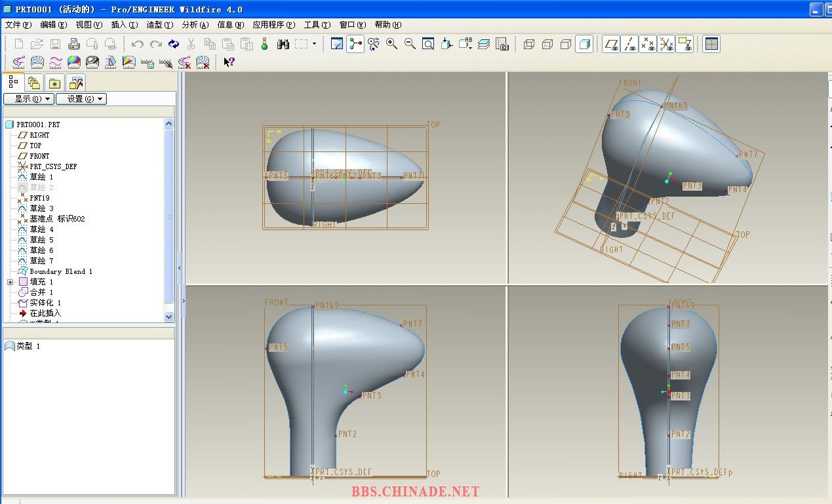Open a file with the Open folder icon

(37, 44)
